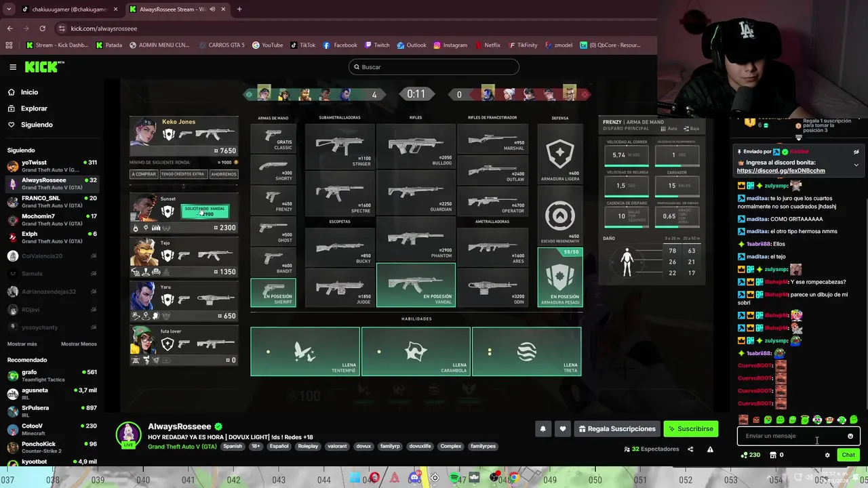The image size is (868, 488).
Task: Mute the AlwaysRosseee tab audio icon
Action: click(212, 9)
